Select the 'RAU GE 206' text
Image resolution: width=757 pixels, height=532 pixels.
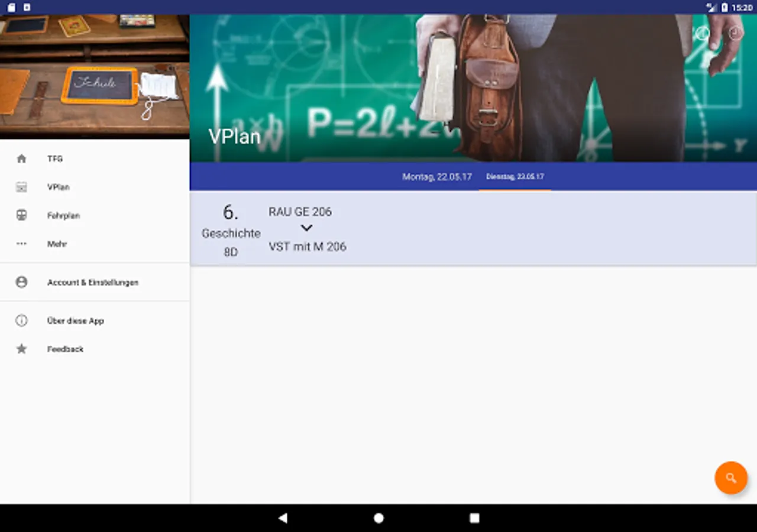300,212
